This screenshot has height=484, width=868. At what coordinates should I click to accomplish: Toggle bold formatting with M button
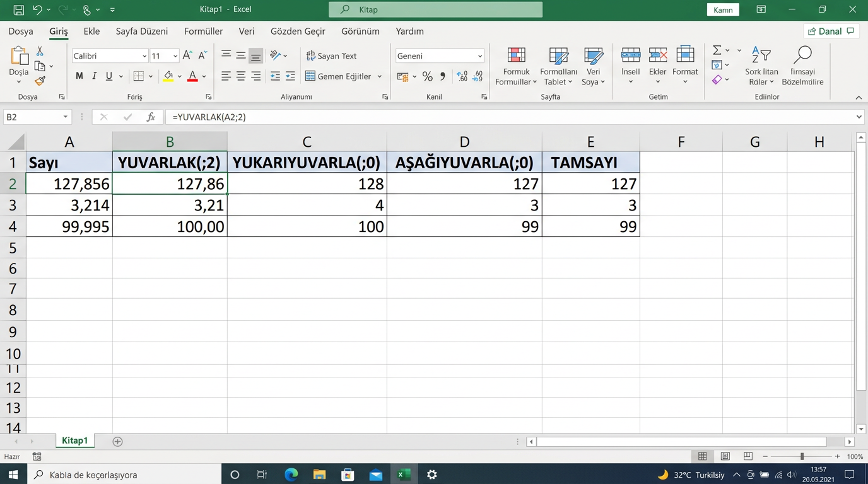click(x=79, y=76)
